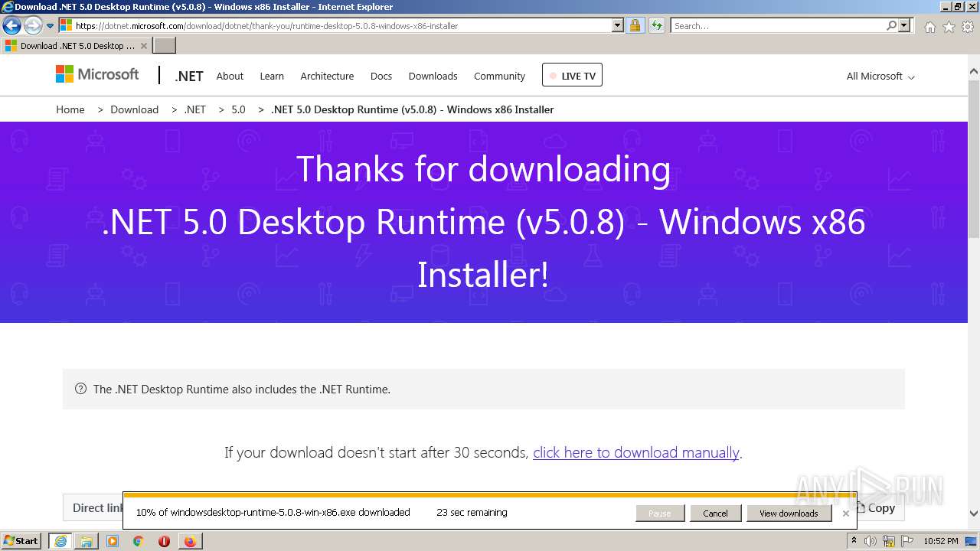Click the View downloads button

point(789,514)
